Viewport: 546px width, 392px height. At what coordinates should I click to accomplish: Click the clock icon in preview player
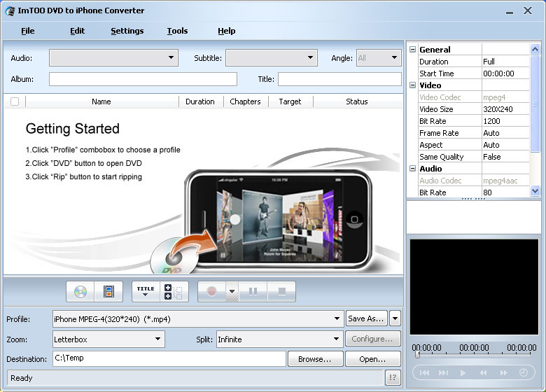click(524, 373)
